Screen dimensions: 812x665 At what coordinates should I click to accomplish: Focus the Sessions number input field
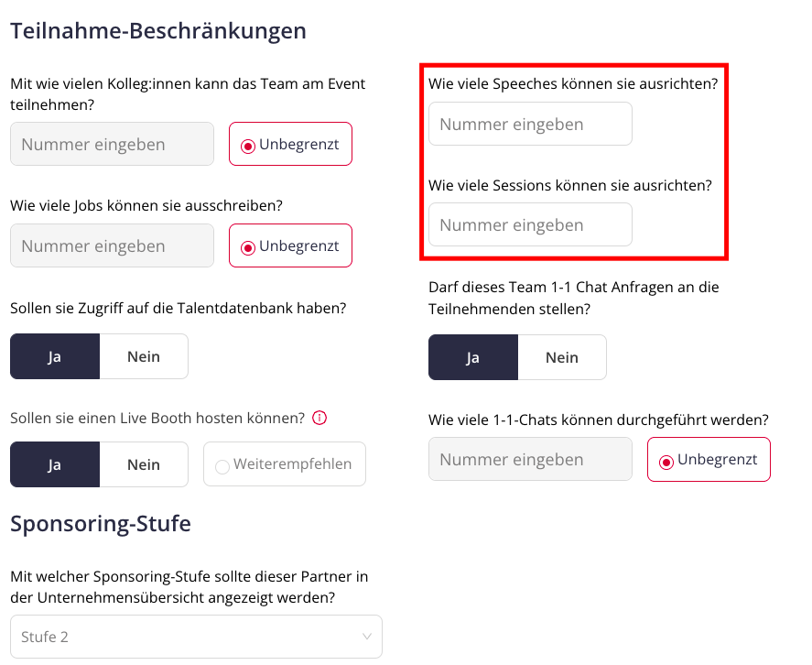[530, 224]
